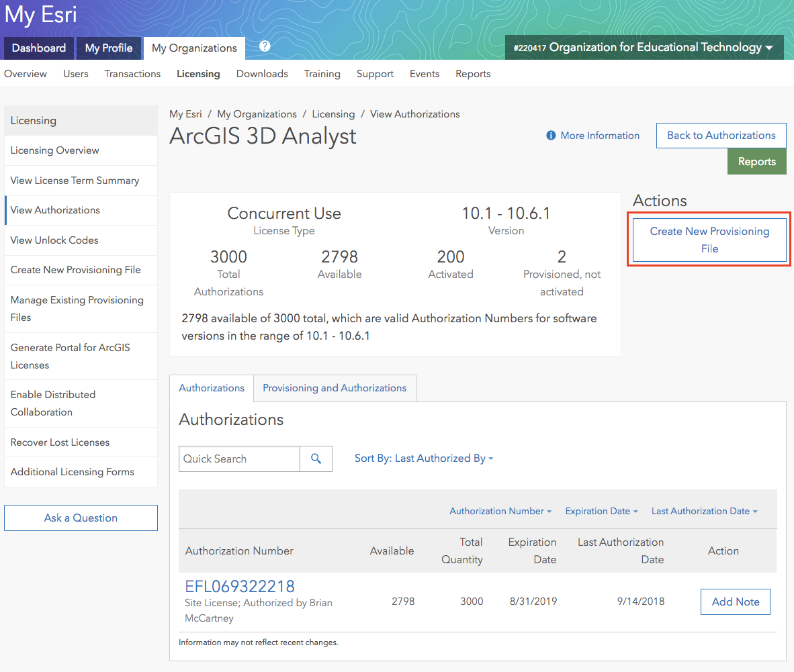Click the Add Note button
794x672 pixels.
click(736, 602)
